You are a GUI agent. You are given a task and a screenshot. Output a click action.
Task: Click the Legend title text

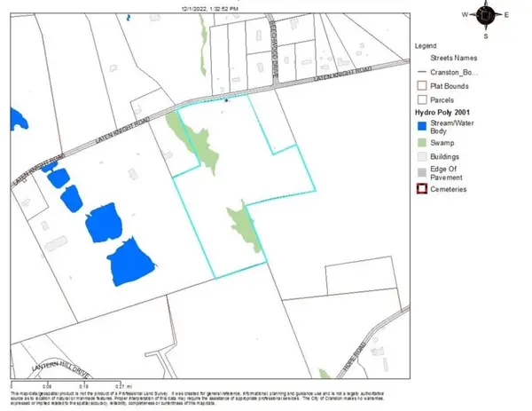426,44
